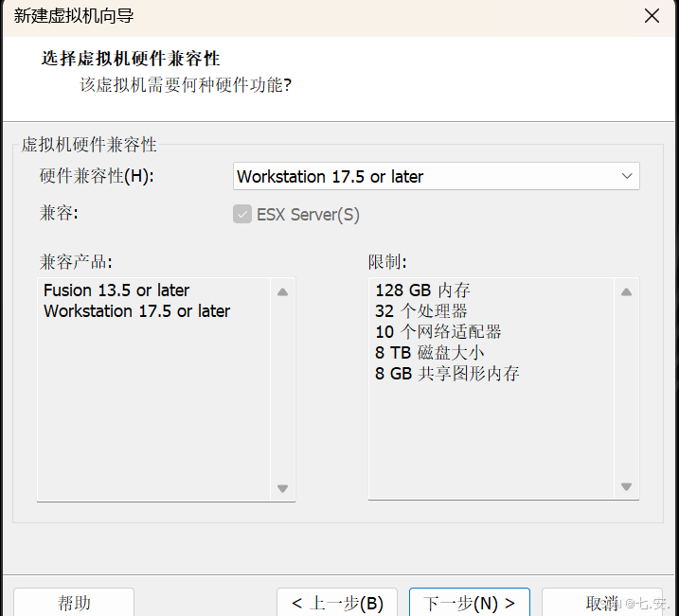Image resolution: width=679 pixels, height=616 pixels.
Task: Go back with 上一步(B) button
Action: 337,602
